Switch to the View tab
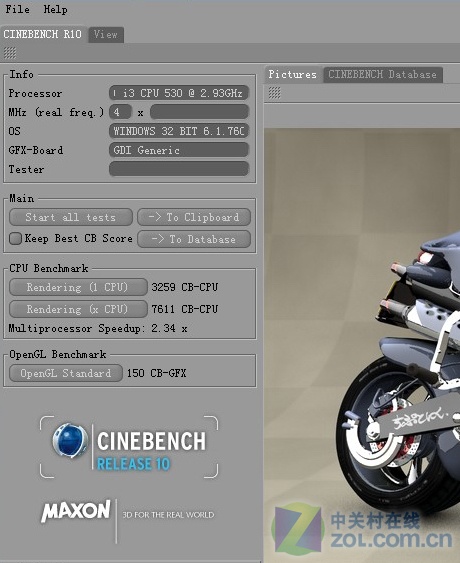Image resolution: width=460 pixels, height=563 pixels. point(106,35)
